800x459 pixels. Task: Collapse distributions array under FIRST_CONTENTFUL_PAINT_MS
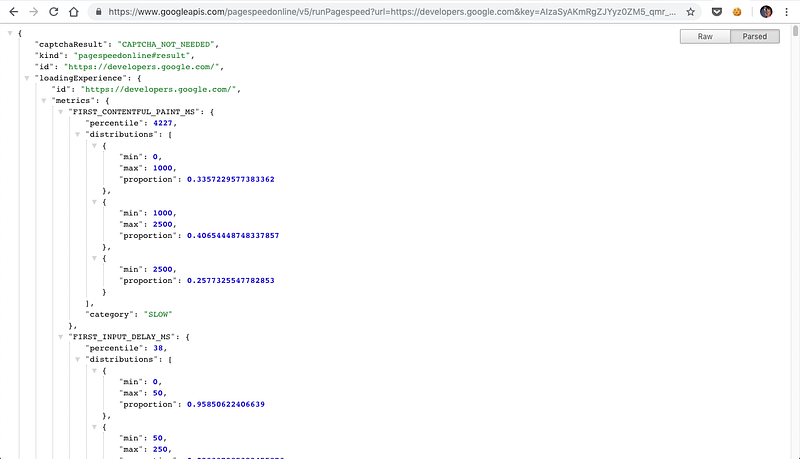[x=77, y=134]
